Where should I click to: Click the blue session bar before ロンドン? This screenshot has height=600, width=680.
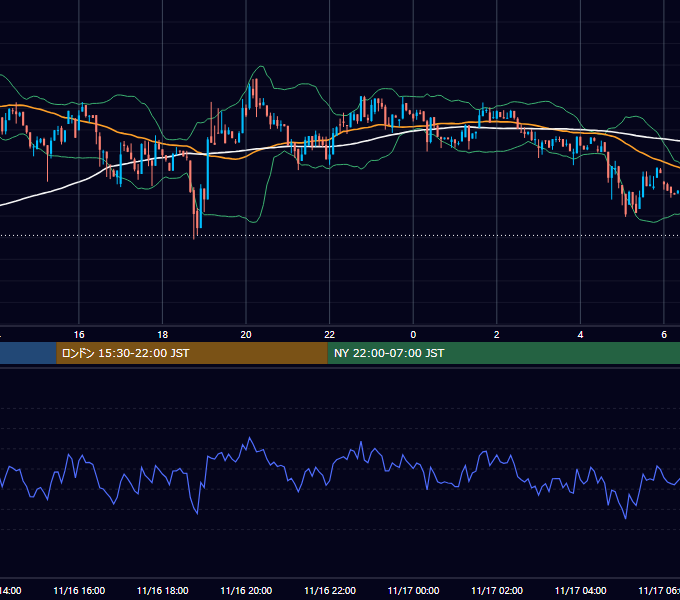28,353
